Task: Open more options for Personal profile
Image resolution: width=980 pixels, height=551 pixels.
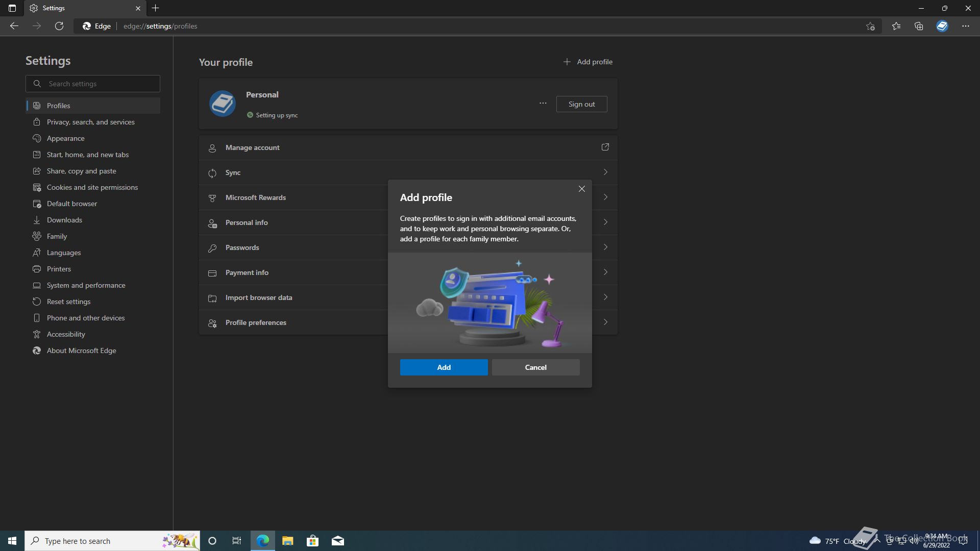Action: coord(543,104)
